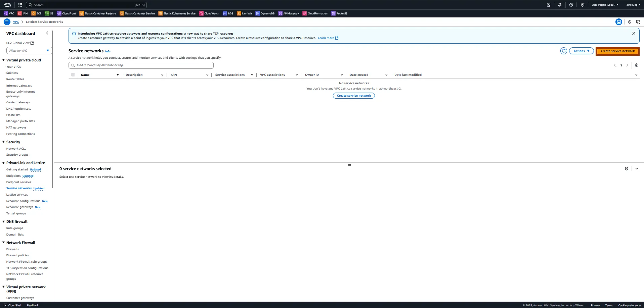
Task: Open split panel preferences gear
Action: 627,169
